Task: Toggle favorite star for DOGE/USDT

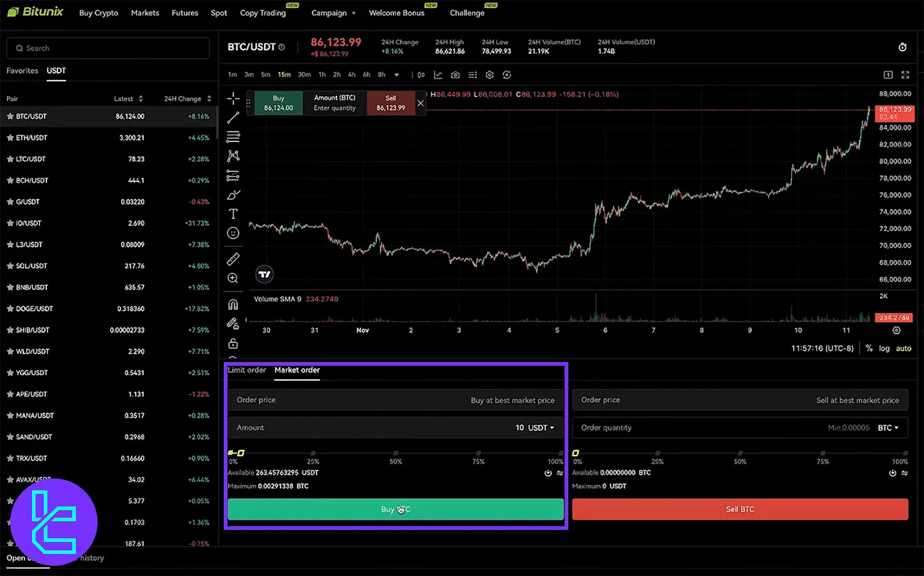Action: point(10,309)
